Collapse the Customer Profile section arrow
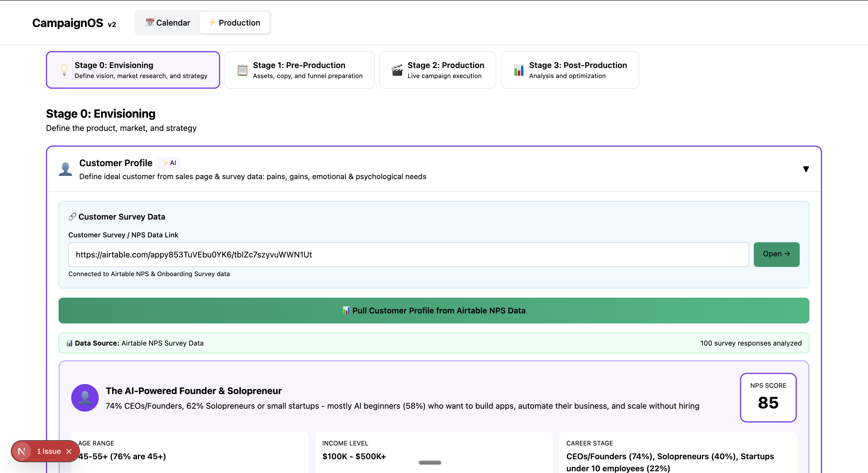868x473 pixels. point(806,169)
